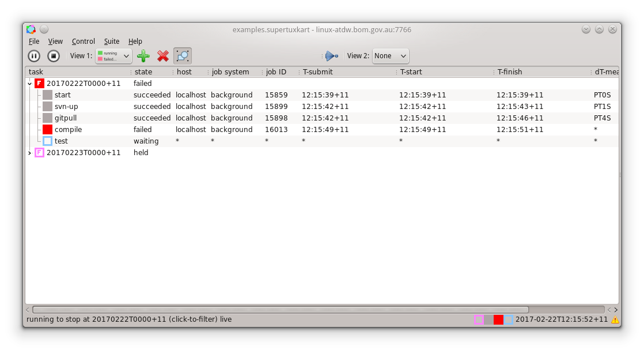Click the blue view-switch arrow icon
Screen dimensions: 644x350
331,56
